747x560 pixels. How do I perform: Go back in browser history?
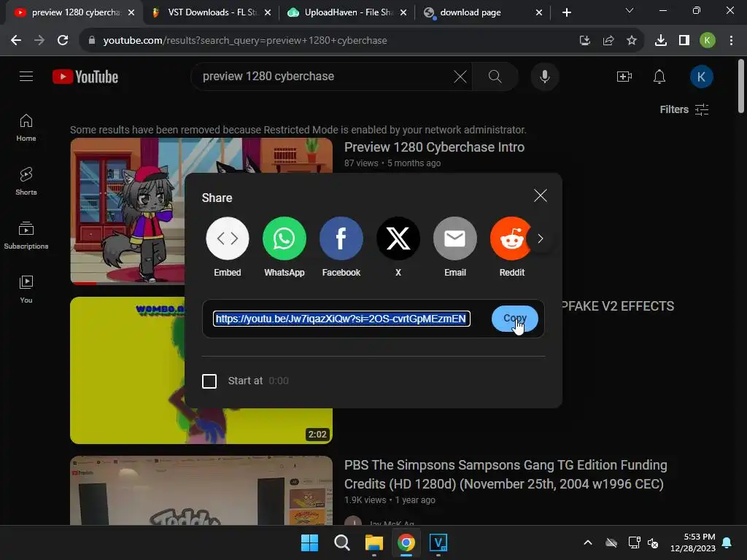[x=16, y=41]
